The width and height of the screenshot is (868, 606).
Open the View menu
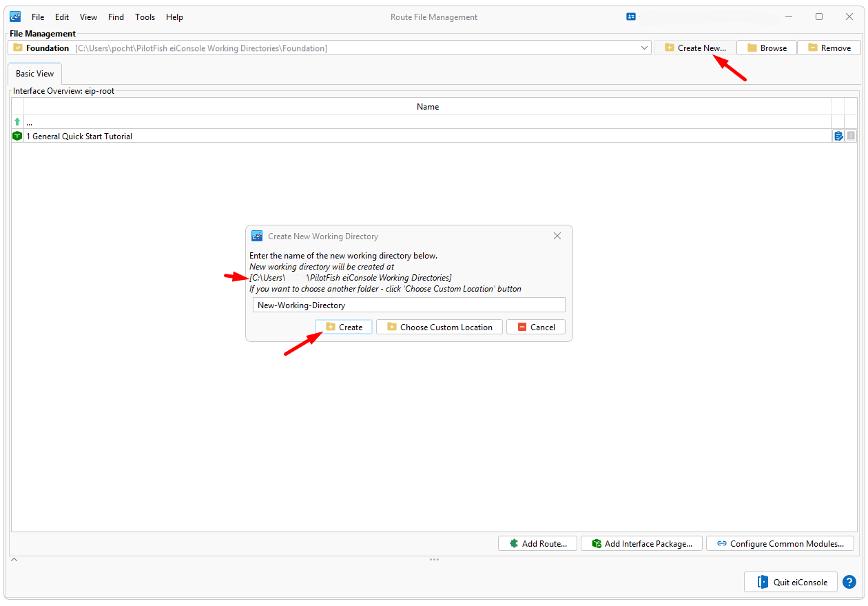point(88,17)
